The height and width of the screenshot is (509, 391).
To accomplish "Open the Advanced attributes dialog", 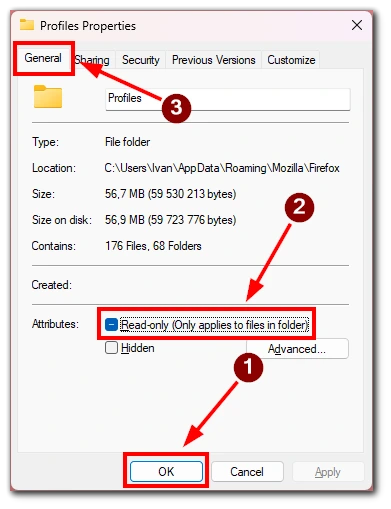I will point(297,349).
